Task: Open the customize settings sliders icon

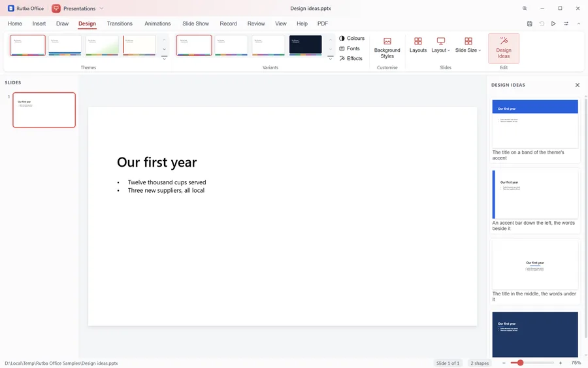Action: point(566,24)
